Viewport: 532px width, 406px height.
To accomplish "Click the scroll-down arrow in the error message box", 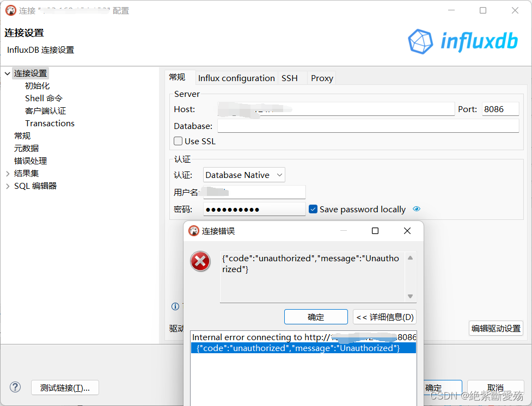I will [411, 297].
